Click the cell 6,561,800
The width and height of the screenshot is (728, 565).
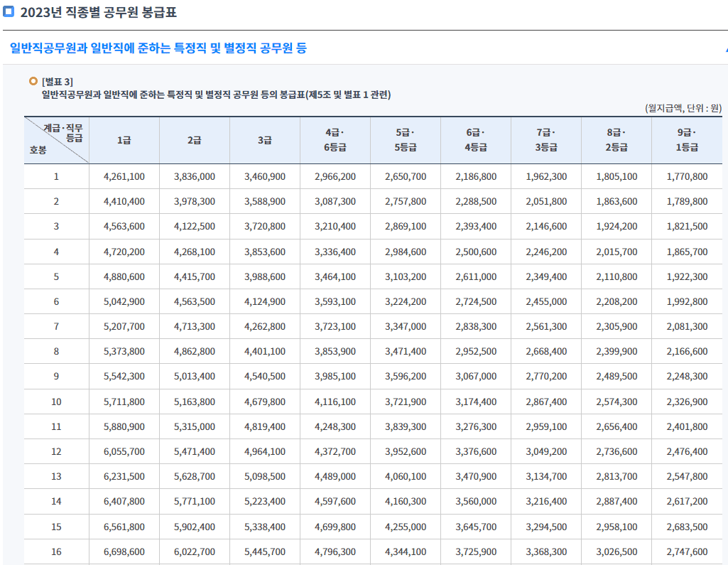[124, 527]
